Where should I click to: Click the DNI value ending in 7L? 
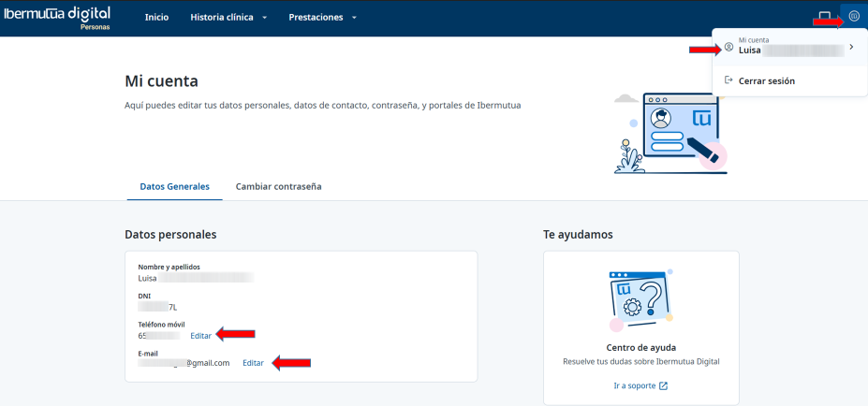157,308
